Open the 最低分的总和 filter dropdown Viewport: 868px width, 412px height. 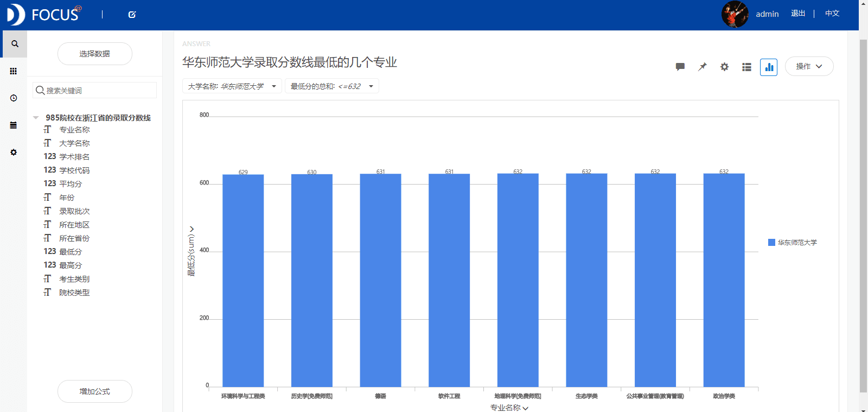coord(331,86)
